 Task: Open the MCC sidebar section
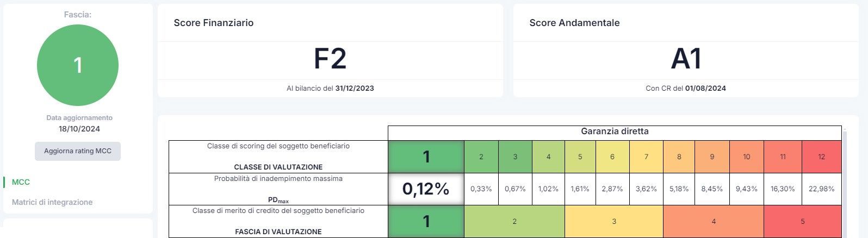(x=21, y=182)
